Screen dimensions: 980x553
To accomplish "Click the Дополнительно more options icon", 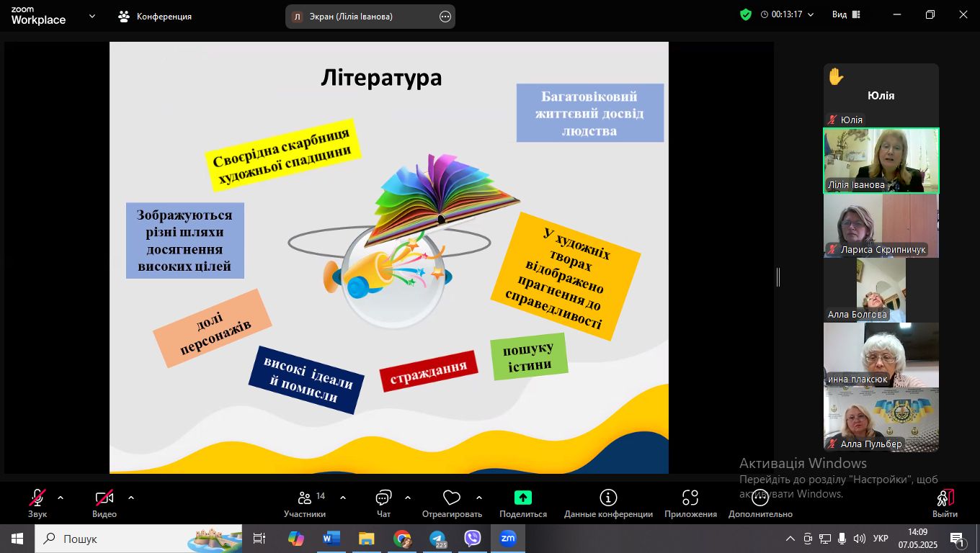I will [759, 498].
